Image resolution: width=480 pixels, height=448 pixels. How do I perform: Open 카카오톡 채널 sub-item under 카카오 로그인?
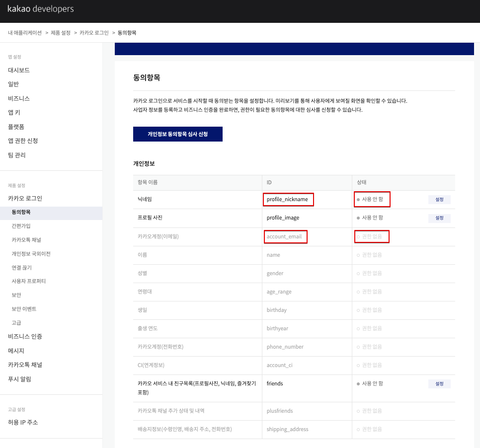(26, 240)
